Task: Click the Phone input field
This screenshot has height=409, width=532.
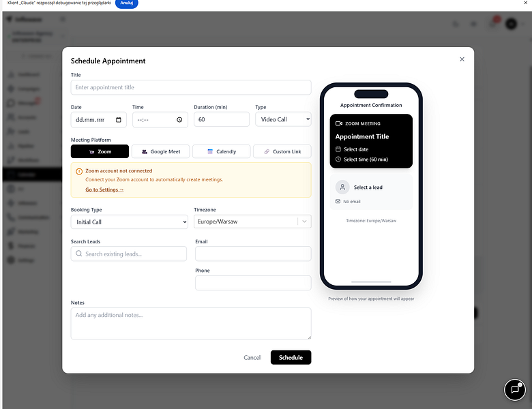Action: (253, 283)
